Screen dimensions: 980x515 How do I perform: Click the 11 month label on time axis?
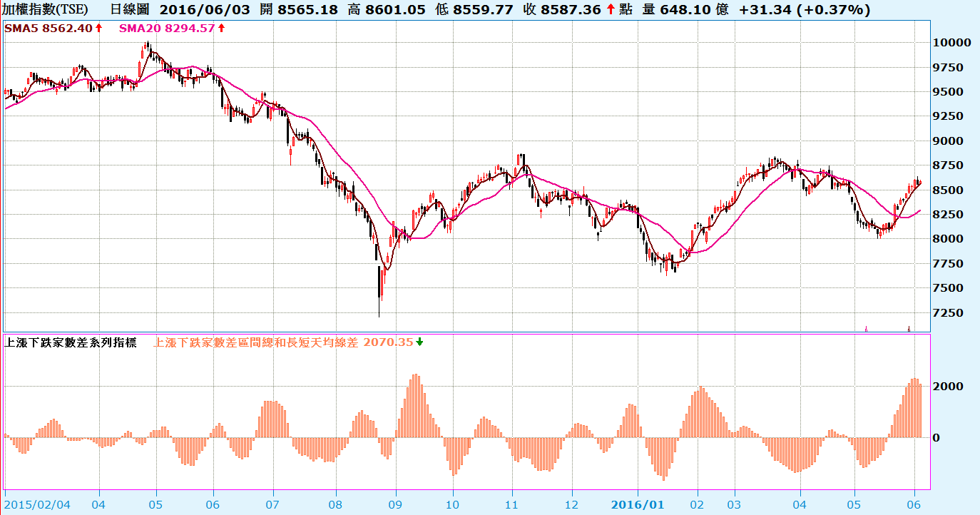click(x=511, y=504)
